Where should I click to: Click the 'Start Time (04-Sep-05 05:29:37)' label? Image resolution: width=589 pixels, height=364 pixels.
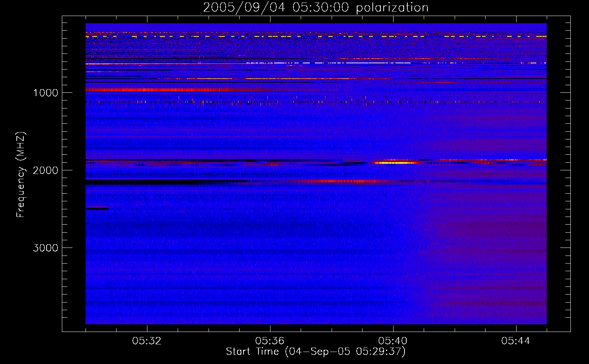(316, 352)
